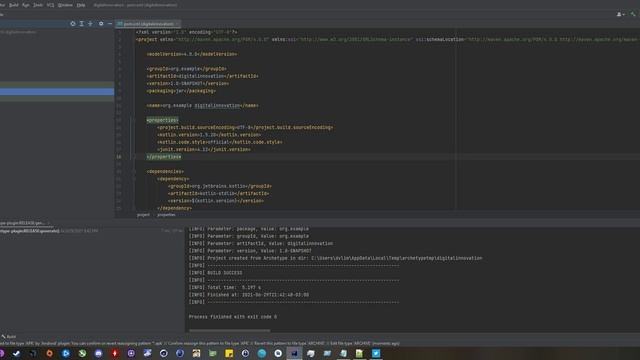Open the Twitter taskbar icon
640x360 pixels.
point(376,353)
